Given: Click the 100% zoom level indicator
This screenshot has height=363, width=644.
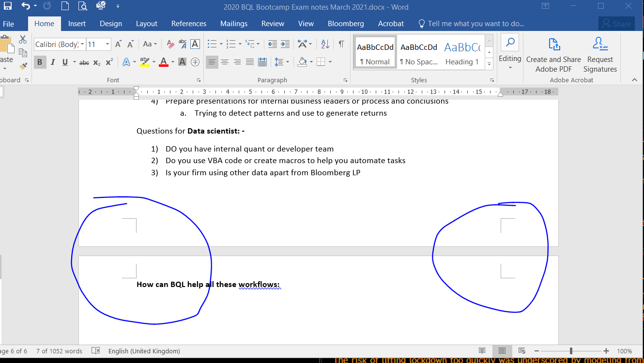Looking at the screenshot, I should pos(625,351).
